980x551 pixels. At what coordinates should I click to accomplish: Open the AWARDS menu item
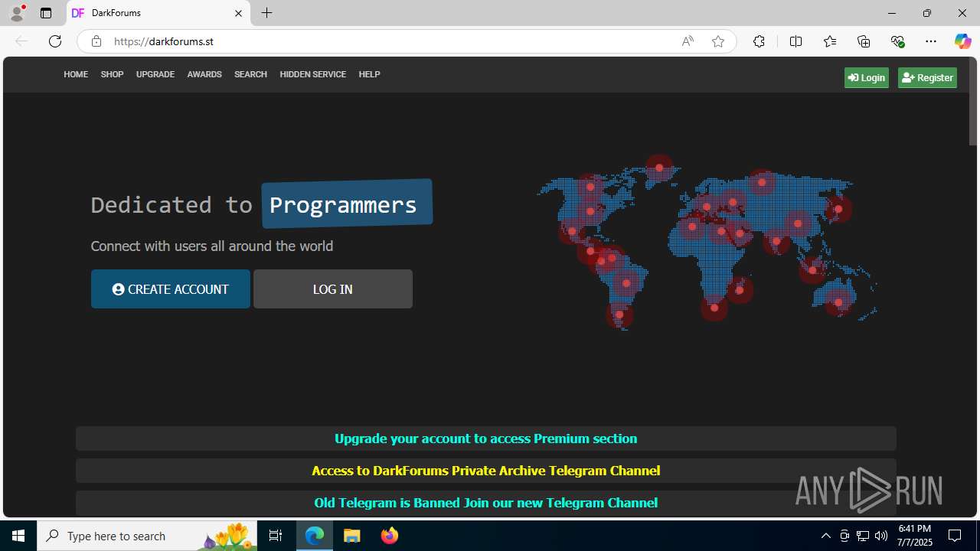coord(204,74)
